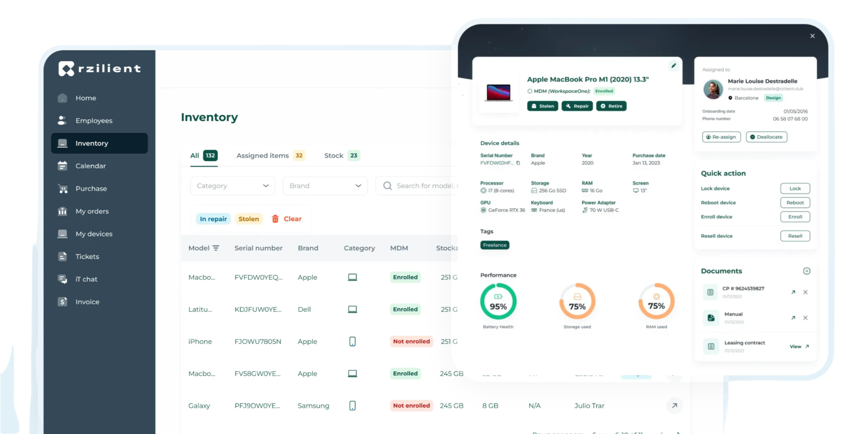The width and height of the screenshot is (868, 434).
Task: Click the Serial number column header
Action: point(259,248)
